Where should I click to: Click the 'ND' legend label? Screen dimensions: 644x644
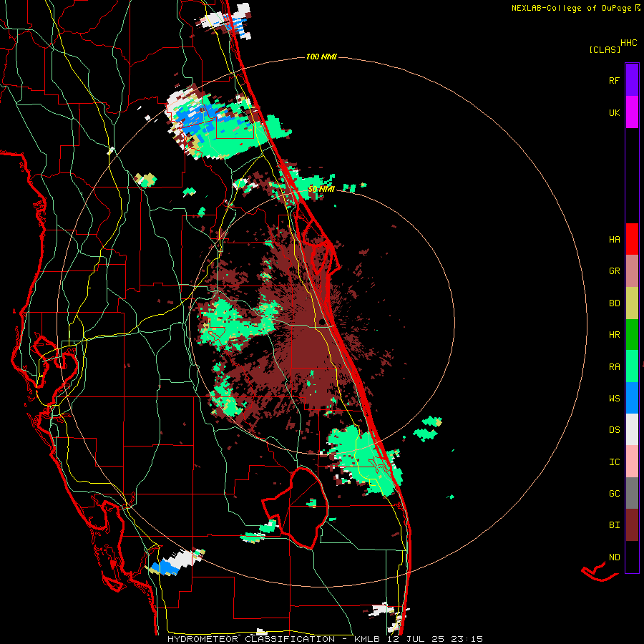614,557
